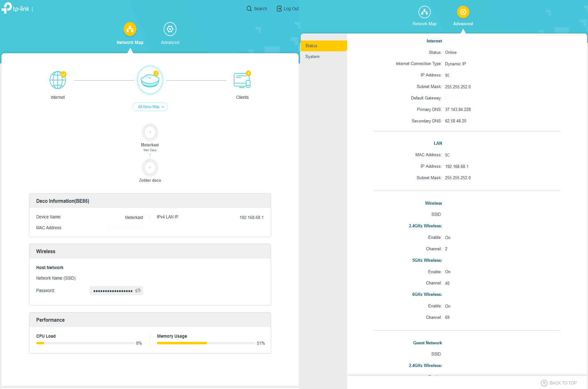The height and width of the screenshot is (389, 588).
Task: Click the Memory Usage progress bar
Action: click(x=206, y=343)
